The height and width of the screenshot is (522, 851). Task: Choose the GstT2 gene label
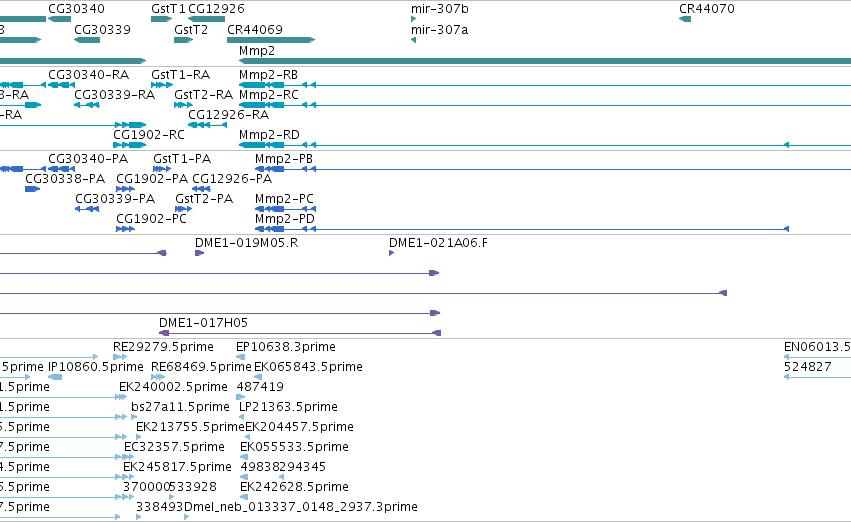[x=190, y=29]
